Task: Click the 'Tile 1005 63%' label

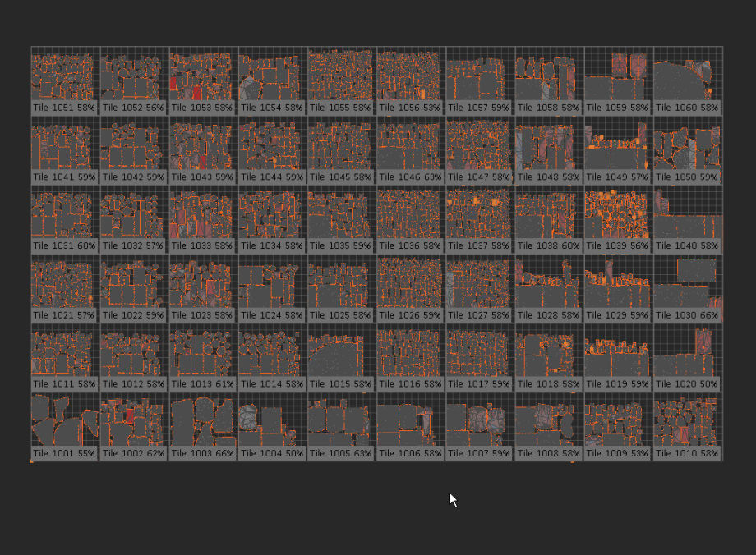Action: [341, 453]
